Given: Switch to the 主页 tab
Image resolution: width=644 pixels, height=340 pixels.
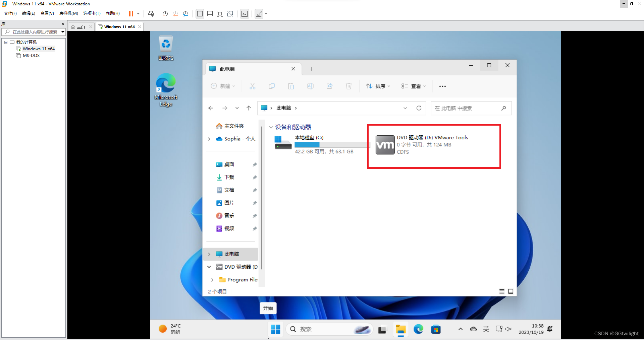Looking at the screenshot, I should tap(80, 26).
